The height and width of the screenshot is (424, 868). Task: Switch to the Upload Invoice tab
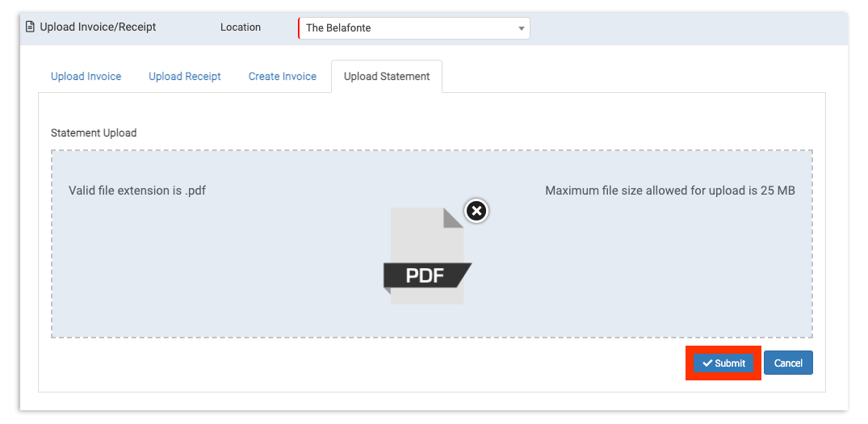click(x=86, y=77)
